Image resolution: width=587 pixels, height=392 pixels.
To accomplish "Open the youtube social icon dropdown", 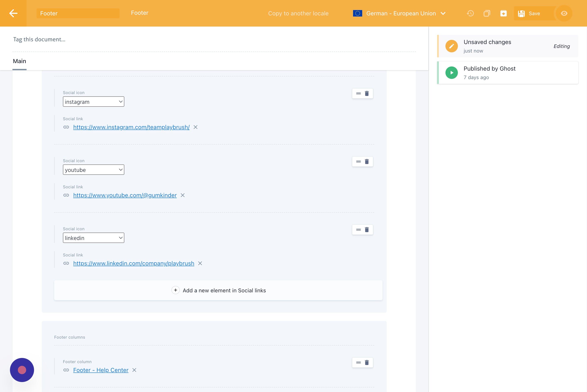I will [x=93, y=170].
